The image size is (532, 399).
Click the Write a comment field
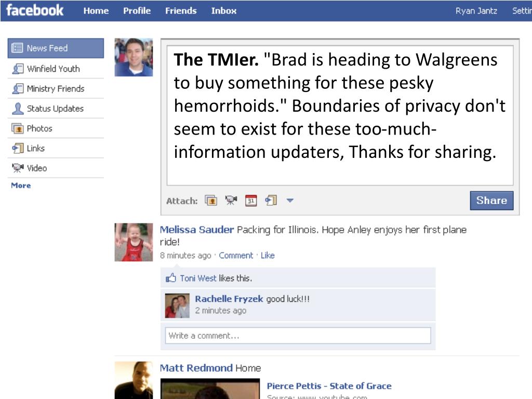click(298, 336)
